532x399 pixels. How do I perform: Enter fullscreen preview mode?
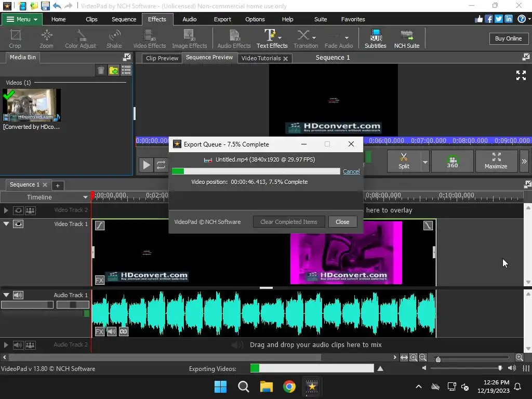[x=521, y=75]
